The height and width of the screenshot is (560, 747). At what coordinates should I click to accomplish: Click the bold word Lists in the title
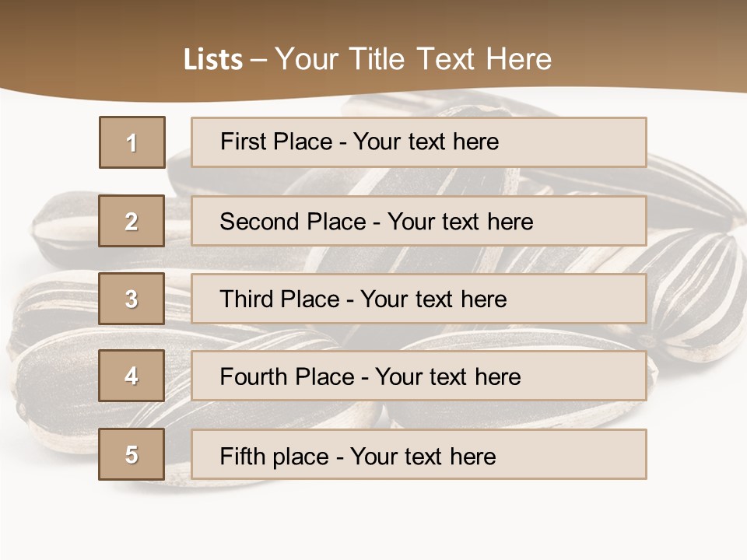pyautogui.click(x=213, y=60)
